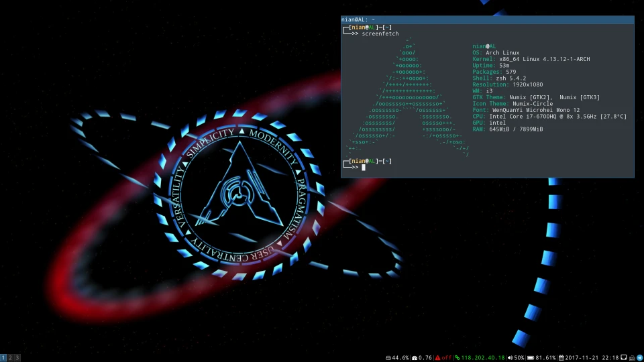
Task: Click the GTK Theme Numix line
Action: [x=536, y=97]
